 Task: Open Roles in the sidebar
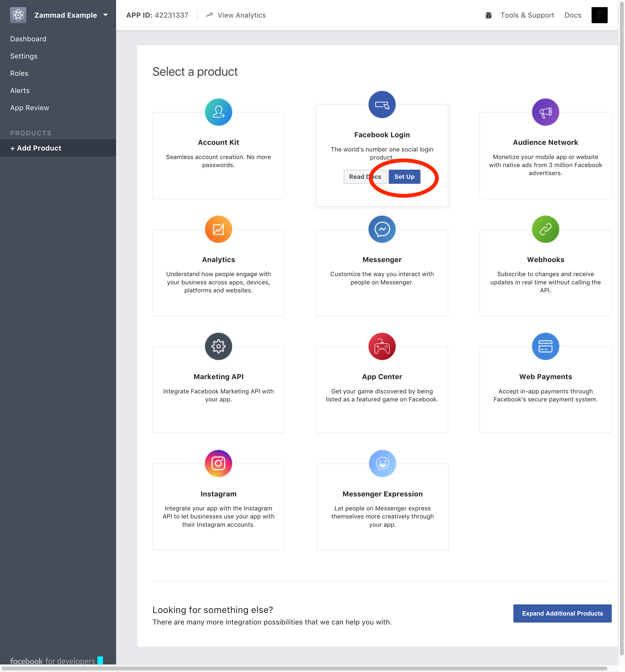pyautogui.click(x=19, y=73)
